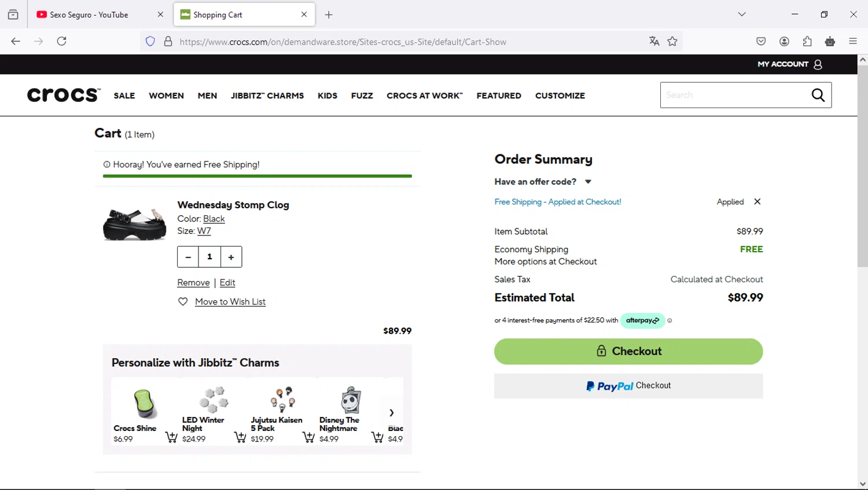This screenshot has height=490, width=868.
Task: Remove the applied Free Shipping offer
Action: coord(757,202)
